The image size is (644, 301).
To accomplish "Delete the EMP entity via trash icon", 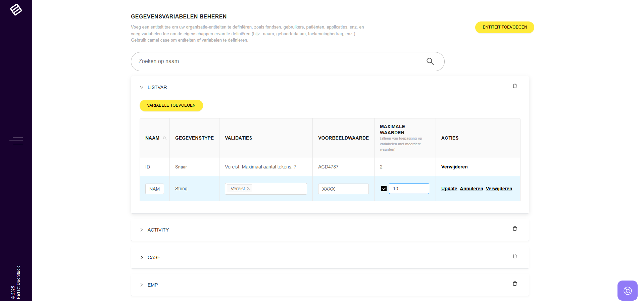I will point(514,284).
